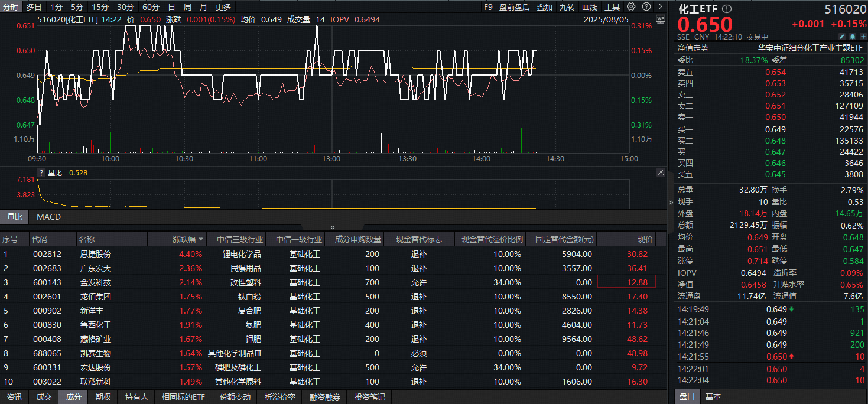Click the 卖一 price 0.650
This screenshot has height=404, width=868.
(x=775, y=118)
